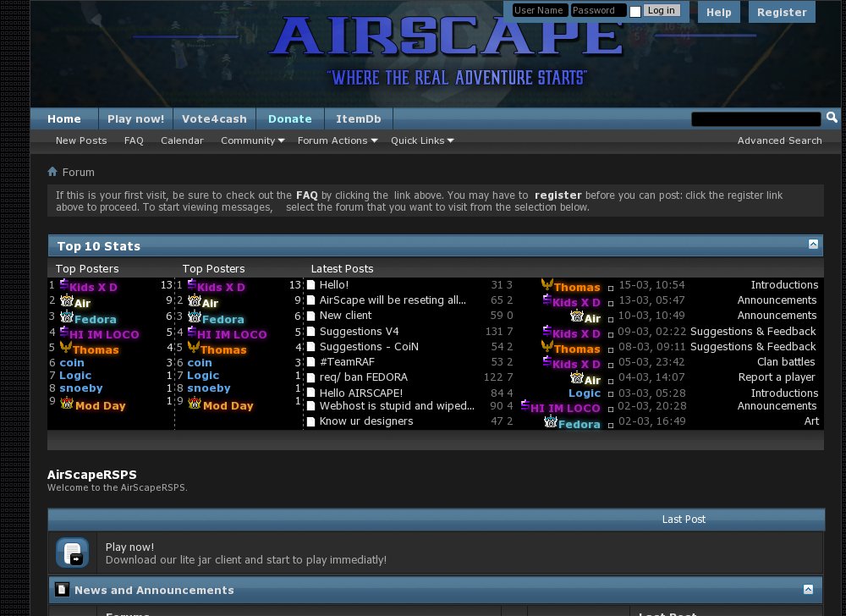This screenshot has height=616, width=846.
Task: Collapse the Top 10 Stats panel
Action: (x=813, y=245)
